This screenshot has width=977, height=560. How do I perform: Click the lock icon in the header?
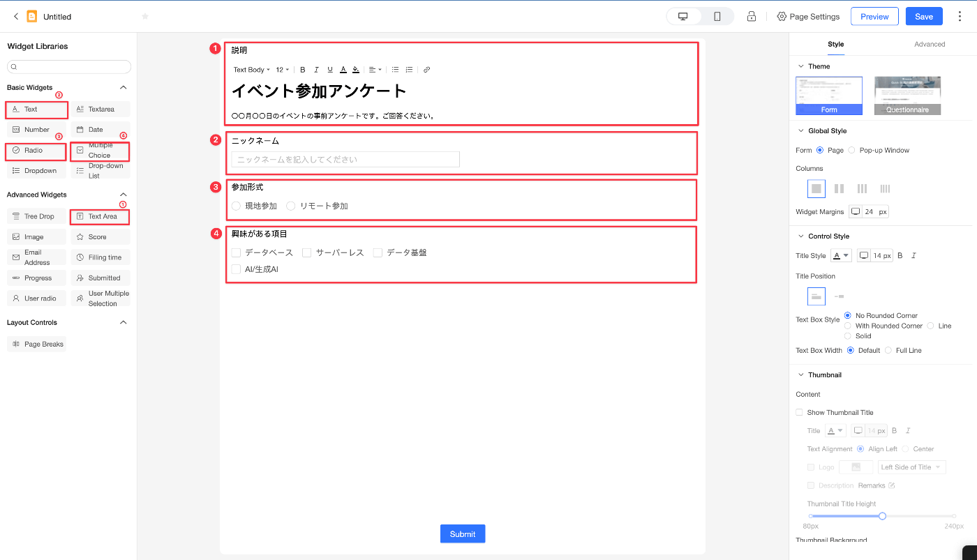pos(752,16)
